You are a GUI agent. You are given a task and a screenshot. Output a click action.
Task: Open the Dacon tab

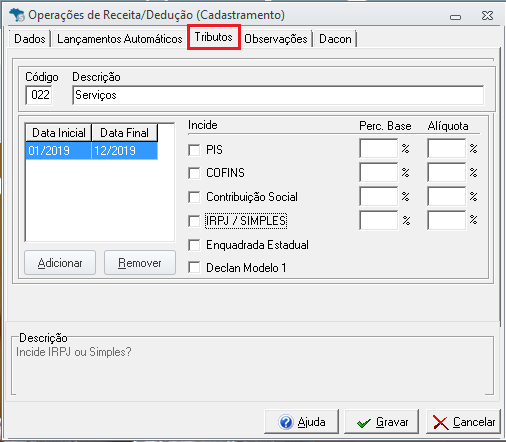335,39
